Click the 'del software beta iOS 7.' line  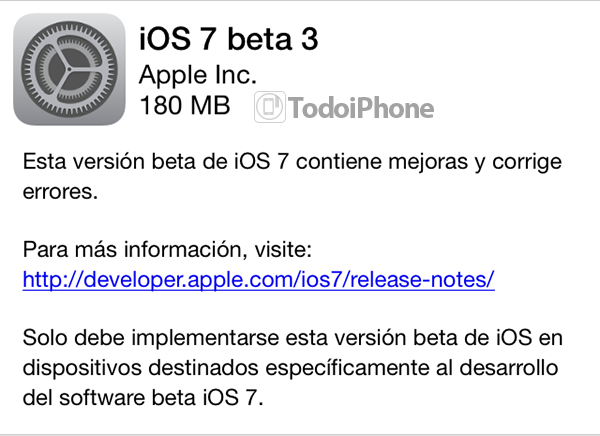point(143,397)
